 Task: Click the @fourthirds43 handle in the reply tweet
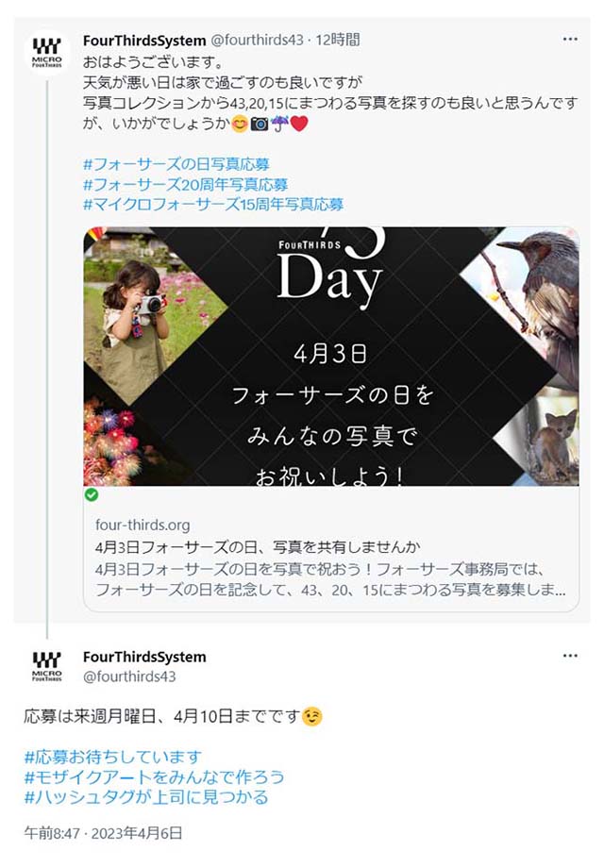pos(129,676)
